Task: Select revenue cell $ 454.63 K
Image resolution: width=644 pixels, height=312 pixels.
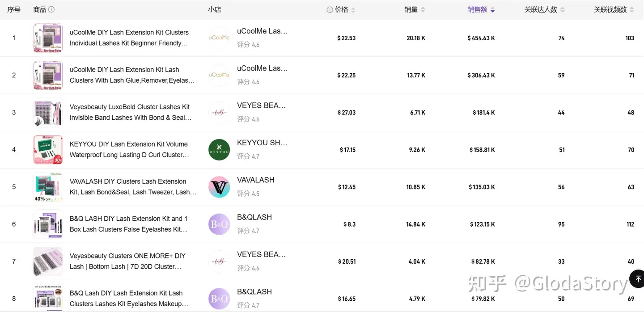Action: [481, 38]
